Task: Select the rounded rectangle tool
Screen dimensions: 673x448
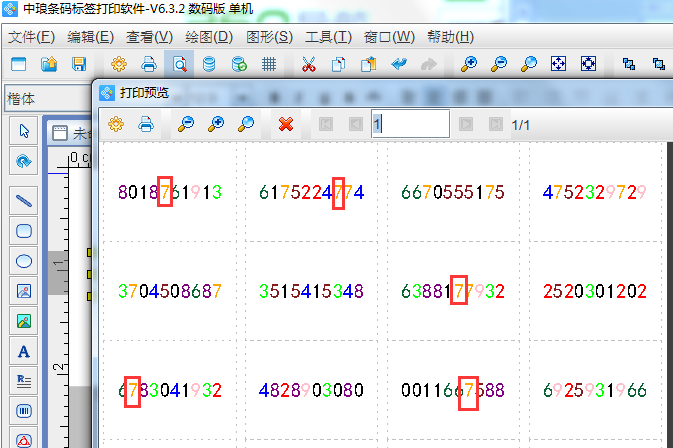Action: [24, 230]
